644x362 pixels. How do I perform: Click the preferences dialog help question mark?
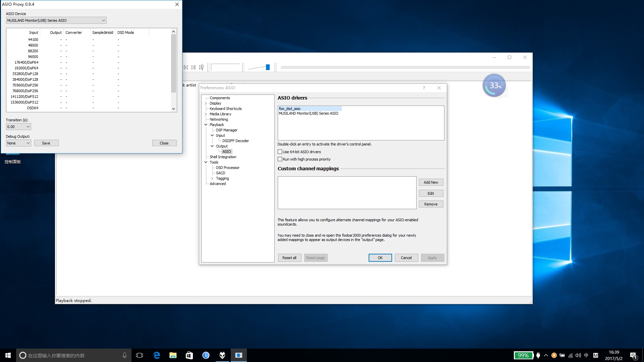click(424, 88)
